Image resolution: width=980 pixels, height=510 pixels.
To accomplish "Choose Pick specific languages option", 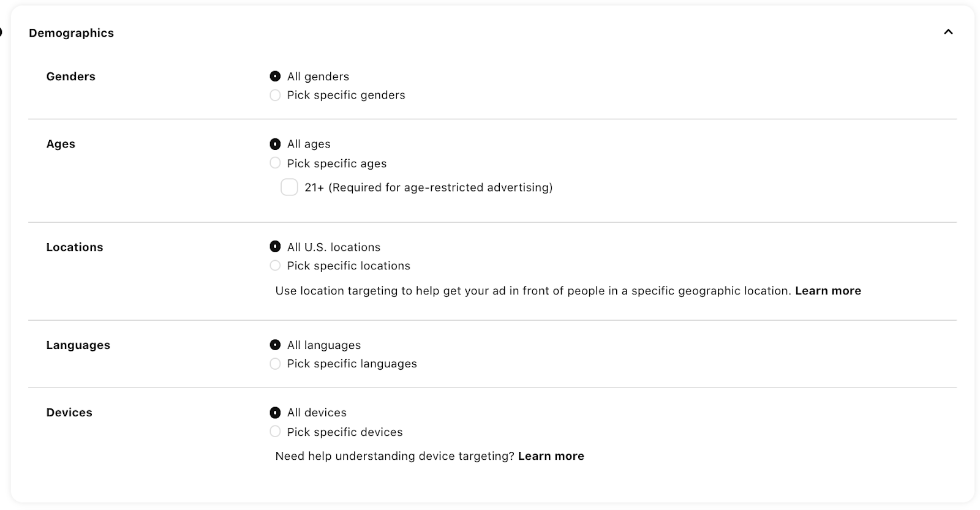I will [x=275, y=364].
